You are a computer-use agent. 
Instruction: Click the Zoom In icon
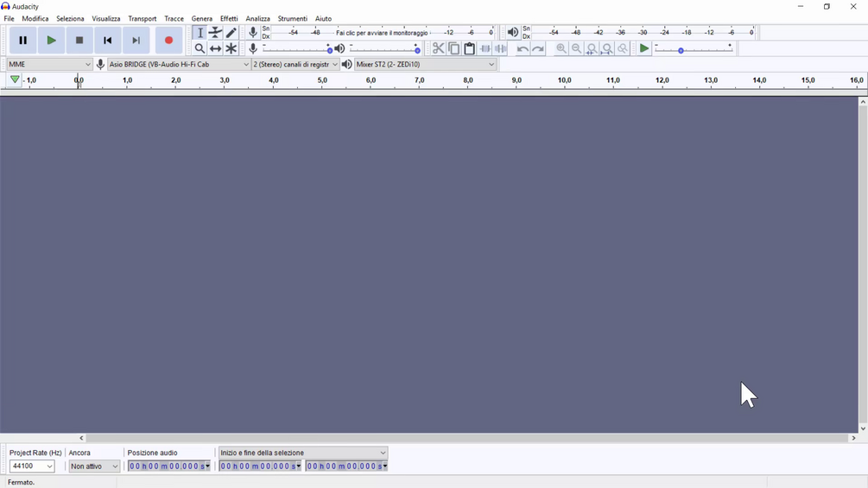coord(561,48)
